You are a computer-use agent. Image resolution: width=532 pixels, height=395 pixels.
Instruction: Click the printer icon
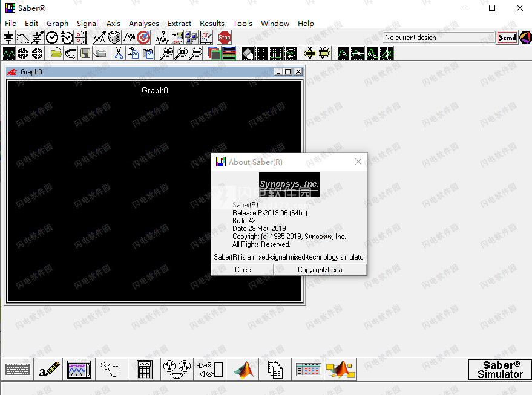(100, 54)
